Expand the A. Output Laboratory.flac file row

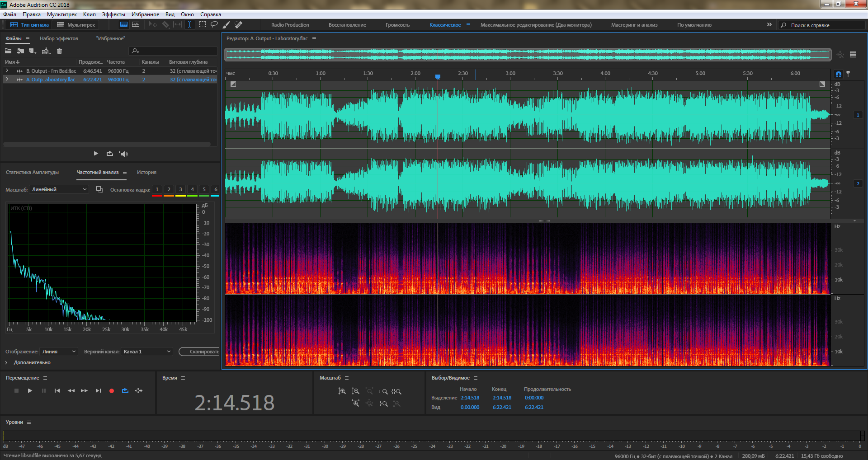tap(7, 80)
